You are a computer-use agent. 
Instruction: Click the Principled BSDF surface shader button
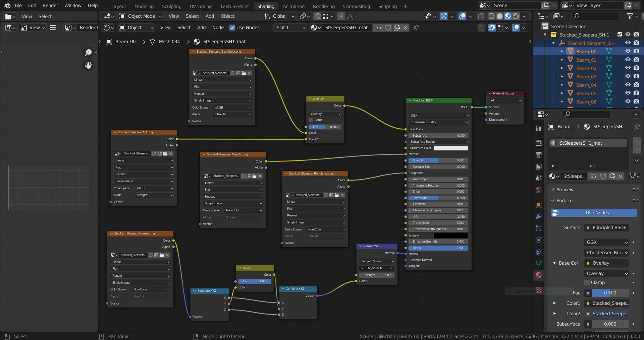coord(606,227)
